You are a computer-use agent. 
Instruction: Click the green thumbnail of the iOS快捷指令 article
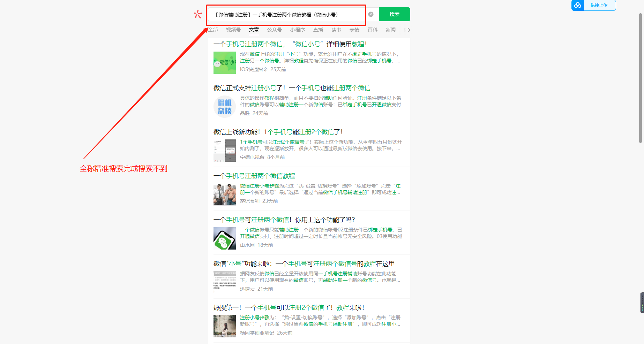coord(225,63)
